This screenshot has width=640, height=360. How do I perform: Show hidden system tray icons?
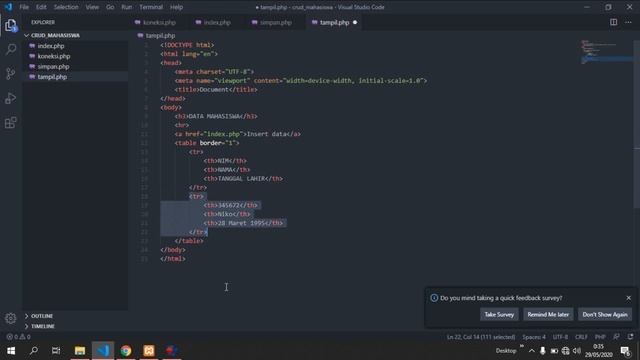(531, 351)
